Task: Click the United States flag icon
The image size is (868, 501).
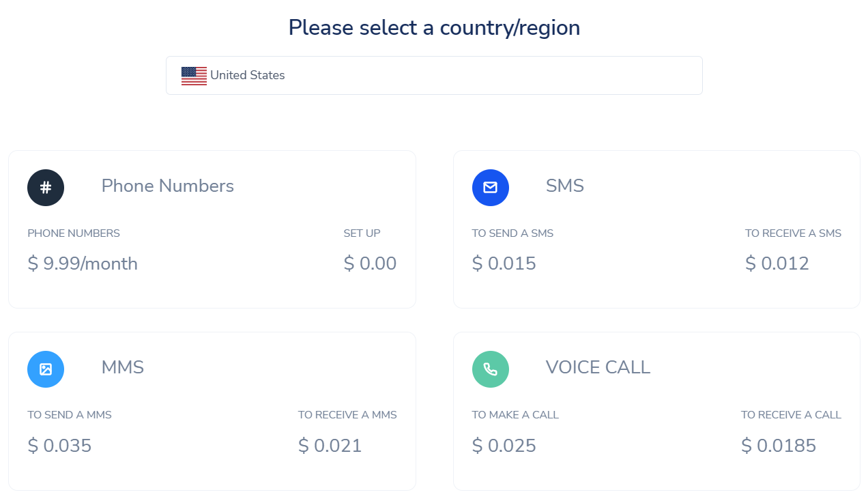Action: coord(194,75)
